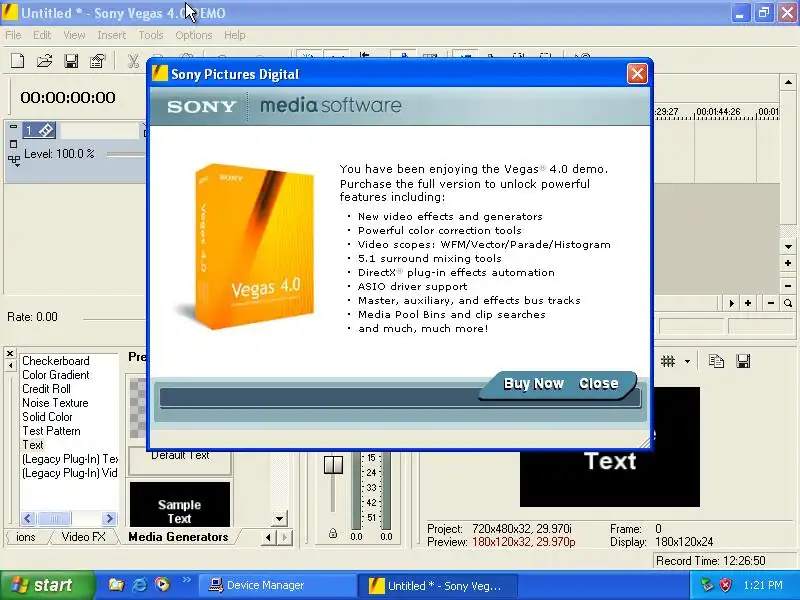The image size is (800, 600).
Task: Select the zoom magnifier tool
Action: (788, 304)
